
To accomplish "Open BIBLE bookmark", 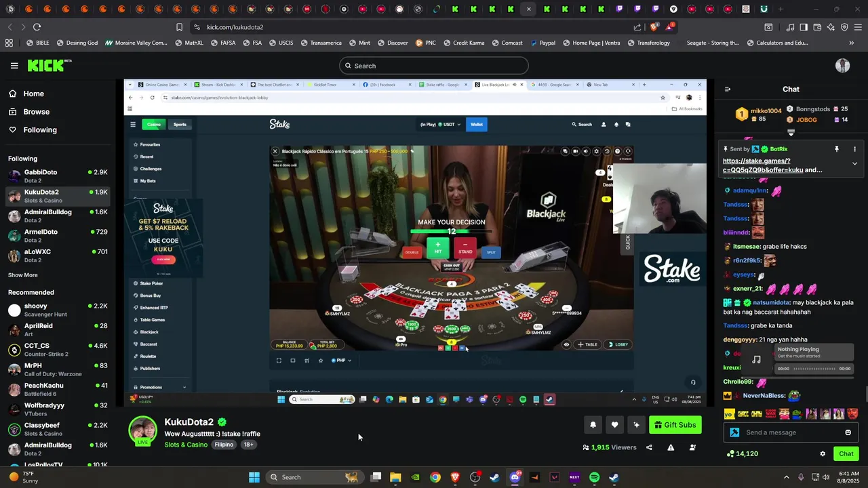I will click(x=38, y=43).
